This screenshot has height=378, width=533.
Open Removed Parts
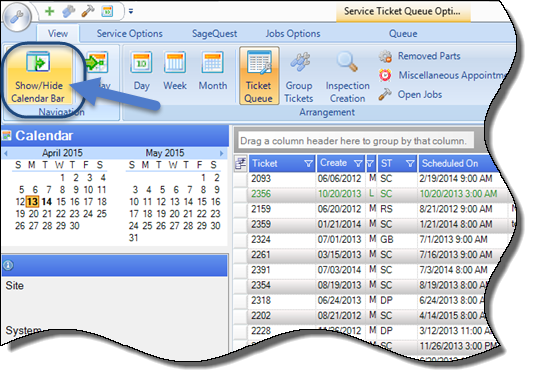pyautogui.click(x=420, y=56)
